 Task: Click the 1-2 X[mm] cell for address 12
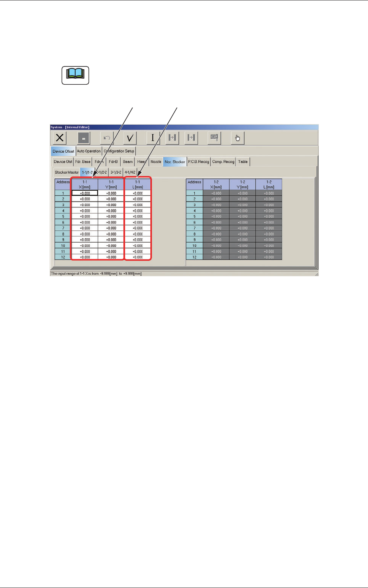(x=216, y=257)
